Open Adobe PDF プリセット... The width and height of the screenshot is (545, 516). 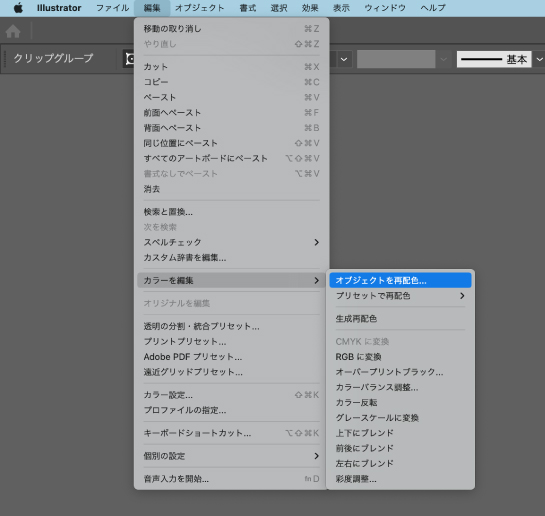(231, 357)
